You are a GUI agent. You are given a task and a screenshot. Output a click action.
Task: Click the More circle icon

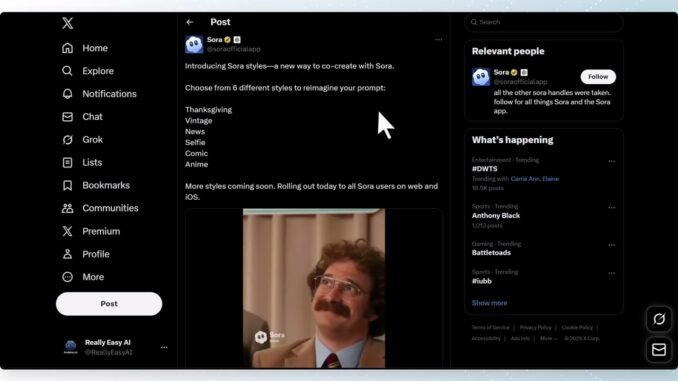[x=67, y=277]
